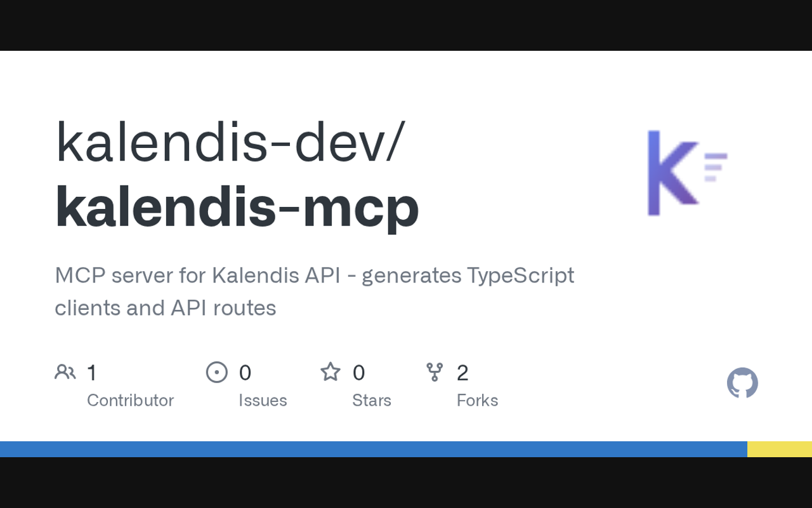This screenshot has height=508, width=812.
Task: Click the contributor count 1
Action: [92, 373]
